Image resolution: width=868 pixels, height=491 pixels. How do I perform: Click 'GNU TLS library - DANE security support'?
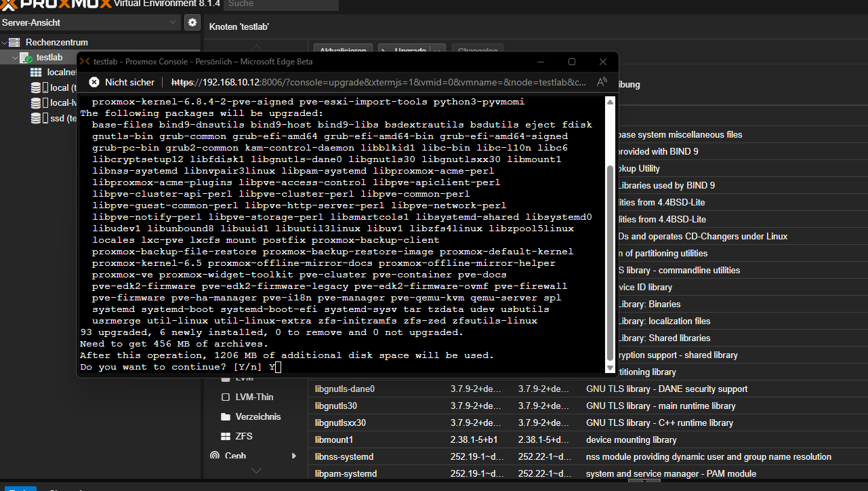667,389
